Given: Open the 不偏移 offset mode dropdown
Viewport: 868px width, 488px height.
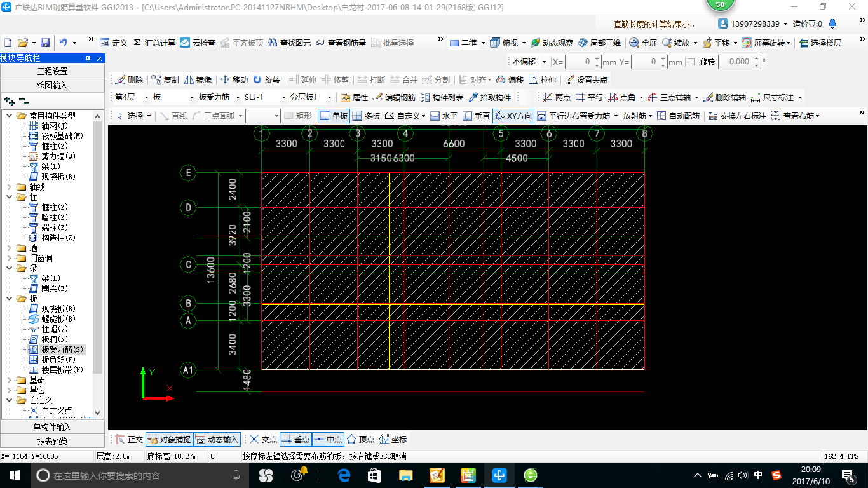Looking at the screenshot, I should pos(545,62).
